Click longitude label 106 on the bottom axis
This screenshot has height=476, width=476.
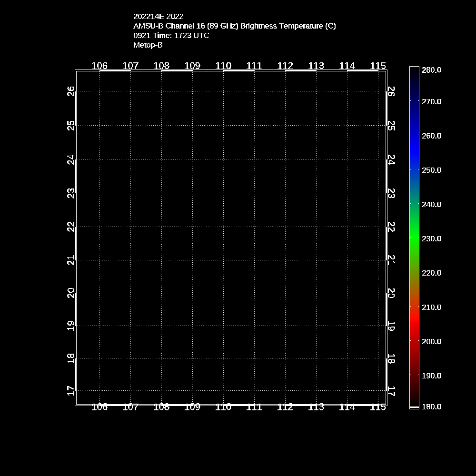tap(99, 407)
